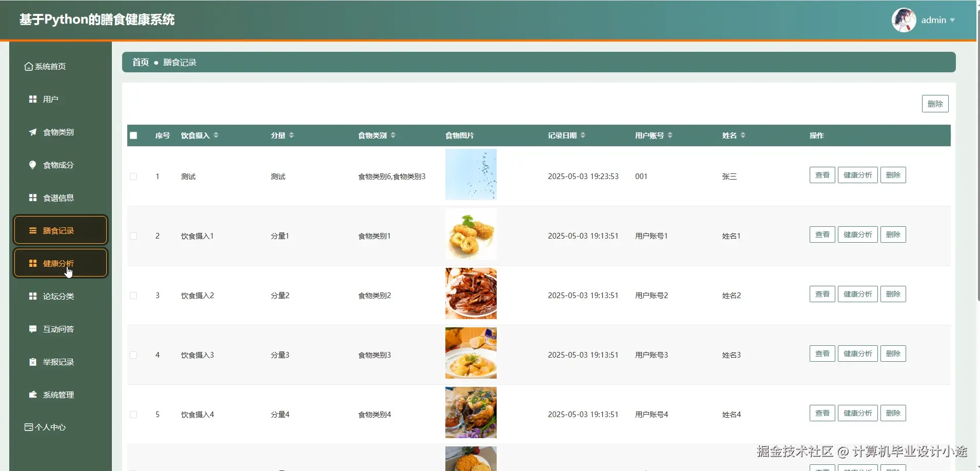
Task: Click the grid icon beside 食谱信息
Action: (x=33, y=198)
